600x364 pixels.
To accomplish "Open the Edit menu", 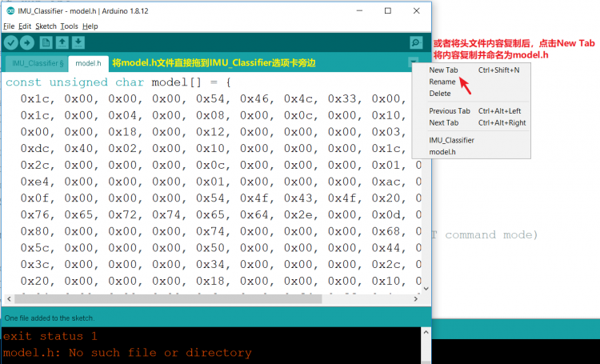I will (25, 26).
